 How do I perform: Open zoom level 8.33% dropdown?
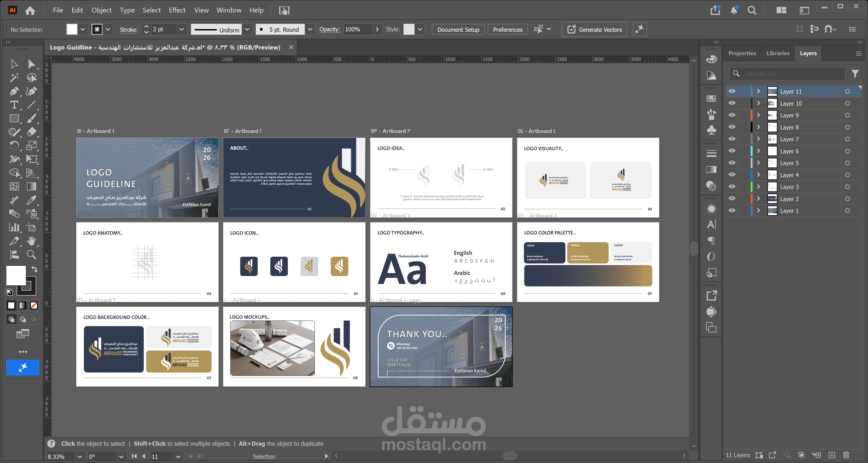(80, 457)
